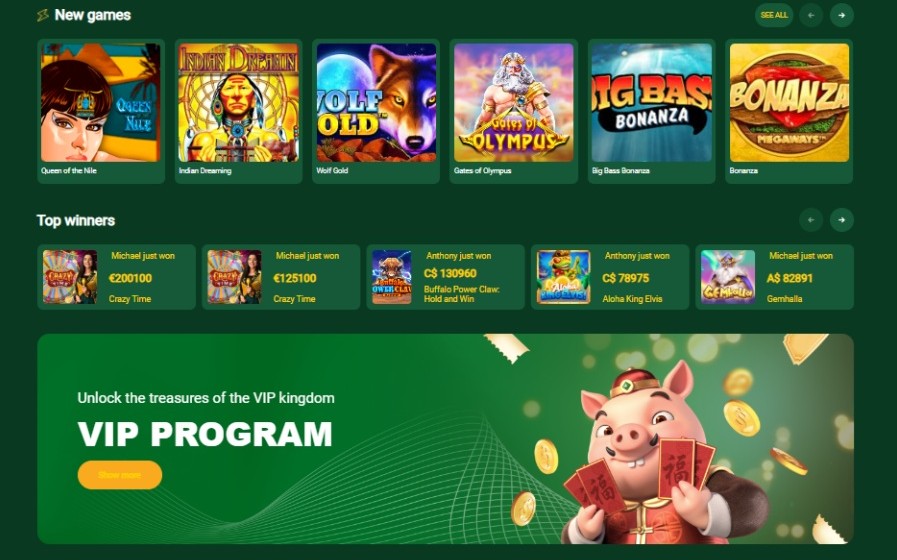Play Big Bass Bonanza thumbnail
Image resolution: width=897 pixels, height=560 pixels.
click(652, 103)
